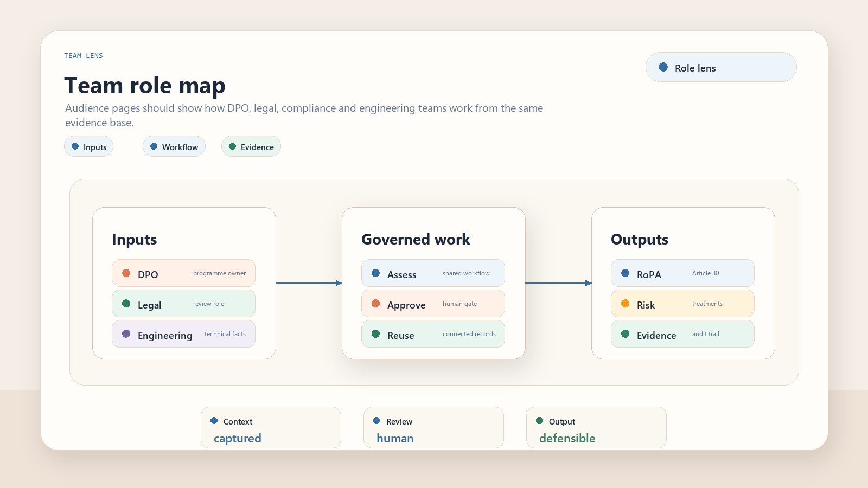Open the Role lens selector
The image size is (868, 488).
coord(721,67)
